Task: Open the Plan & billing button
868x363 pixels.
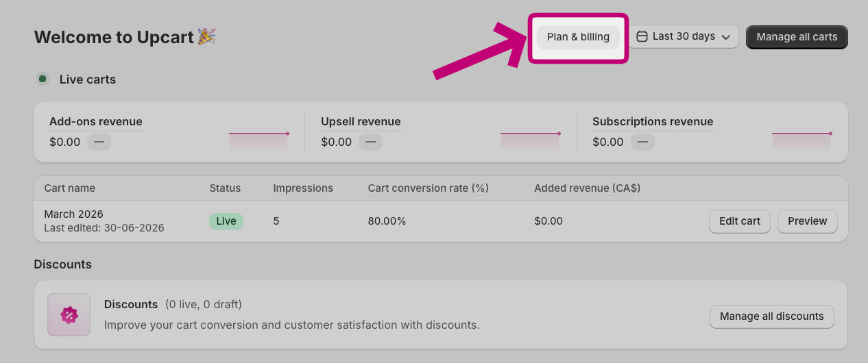Action: [x=578, y=37]
